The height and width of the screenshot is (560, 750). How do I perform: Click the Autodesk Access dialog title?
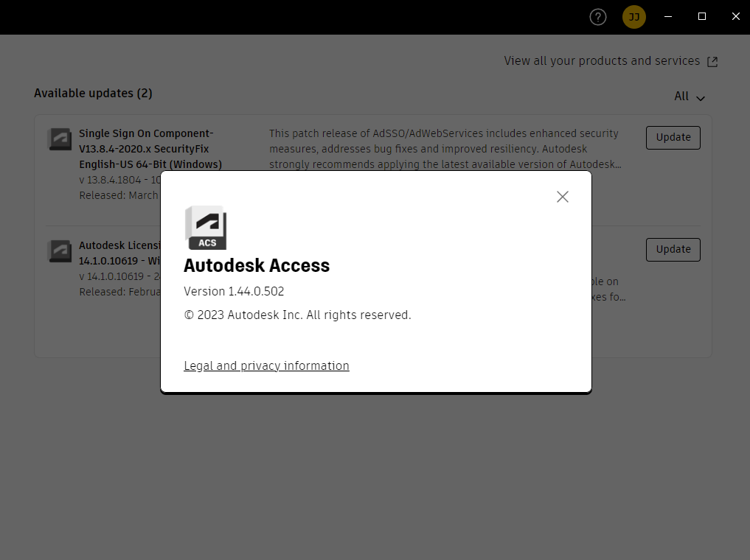[x=257, y=266]
